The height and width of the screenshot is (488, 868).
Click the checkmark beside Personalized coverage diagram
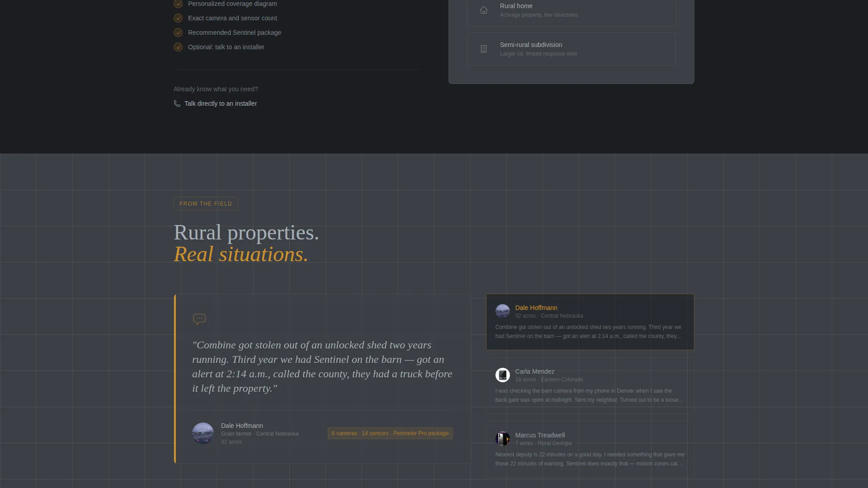pyautogui.click(x=178, y=4)
